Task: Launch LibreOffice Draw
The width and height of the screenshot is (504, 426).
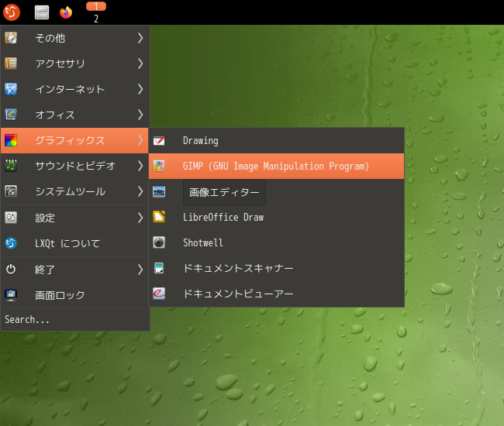Action: coord(277,217)
